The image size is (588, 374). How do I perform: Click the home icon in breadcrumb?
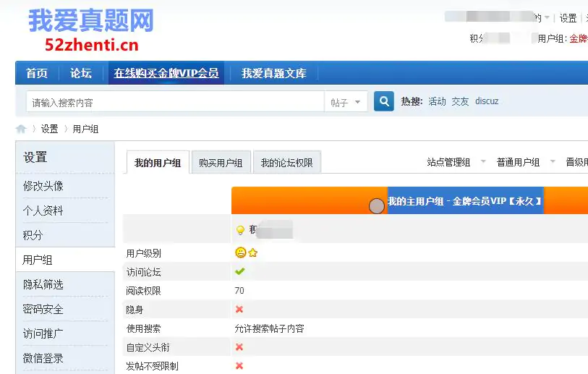point(21,129)
